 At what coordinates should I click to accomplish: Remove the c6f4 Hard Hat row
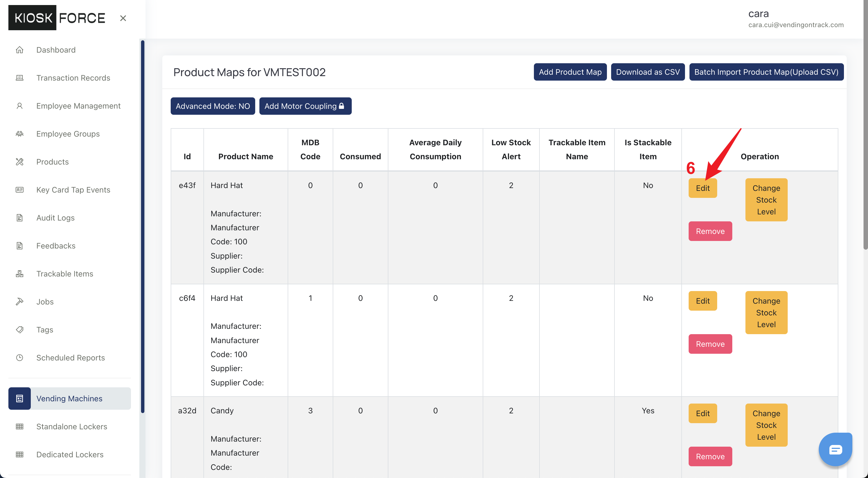tap(710, 344)
